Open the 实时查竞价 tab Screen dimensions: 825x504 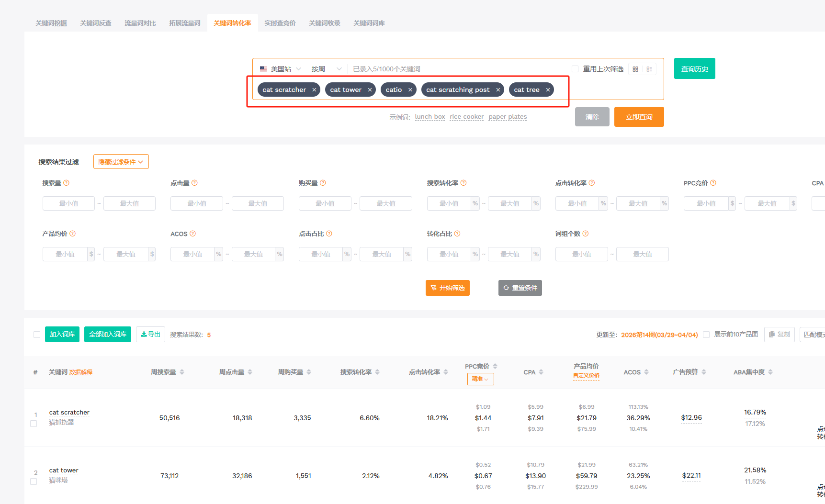point(280,23)
